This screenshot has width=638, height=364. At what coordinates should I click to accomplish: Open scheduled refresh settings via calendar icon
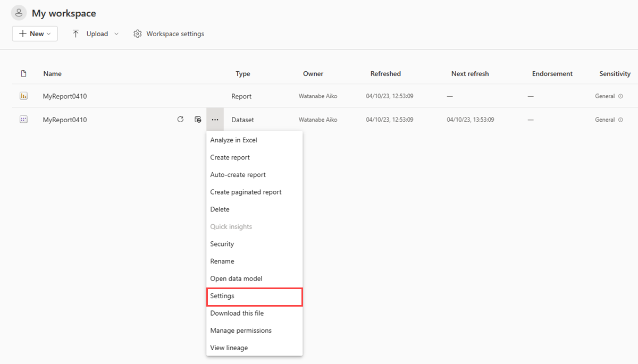[197, 119]
